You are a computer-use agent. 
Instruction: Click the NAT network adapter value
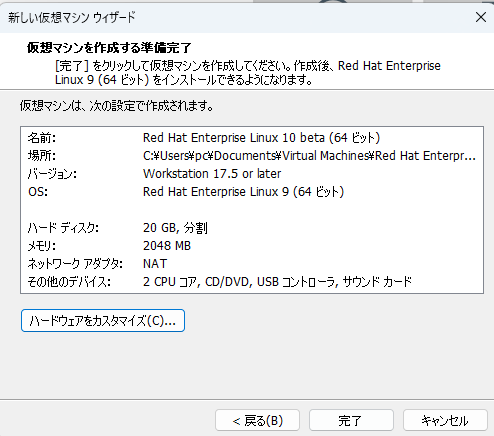click(x=155, y=264)
